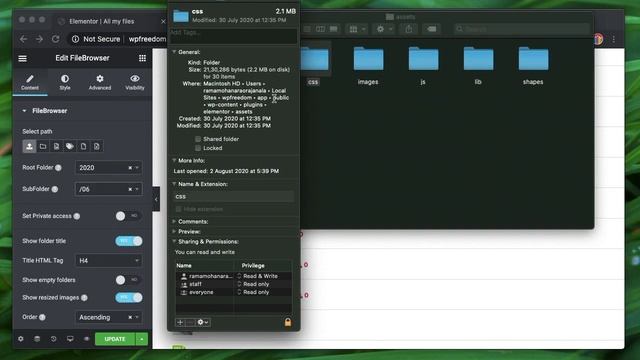Toggle Set Private access switch

pos(128,216)
